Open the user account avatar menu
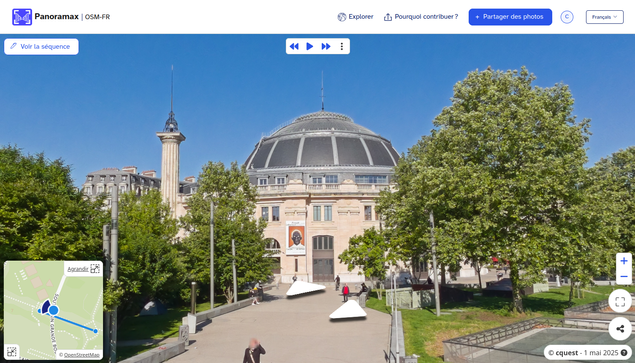Screen dimensions: 635x363 click(567, 17)
